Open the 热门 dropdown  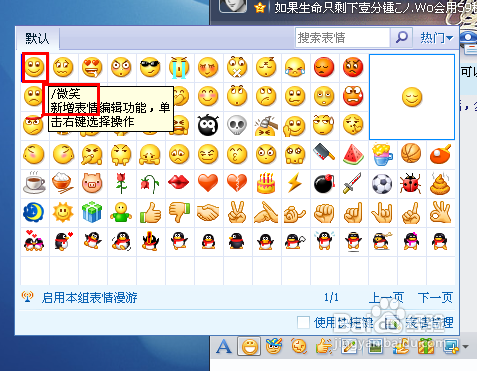[x=436, y=38]
